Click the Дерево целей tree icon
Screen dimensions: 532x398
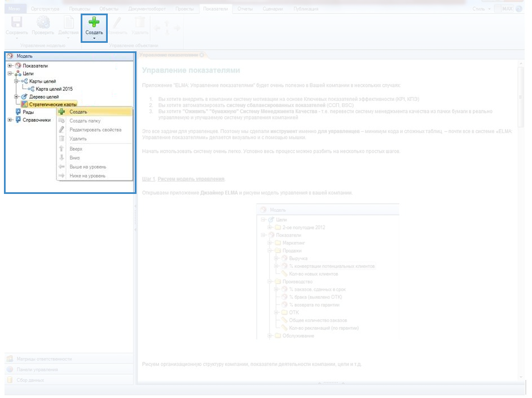tap(24, 97)
